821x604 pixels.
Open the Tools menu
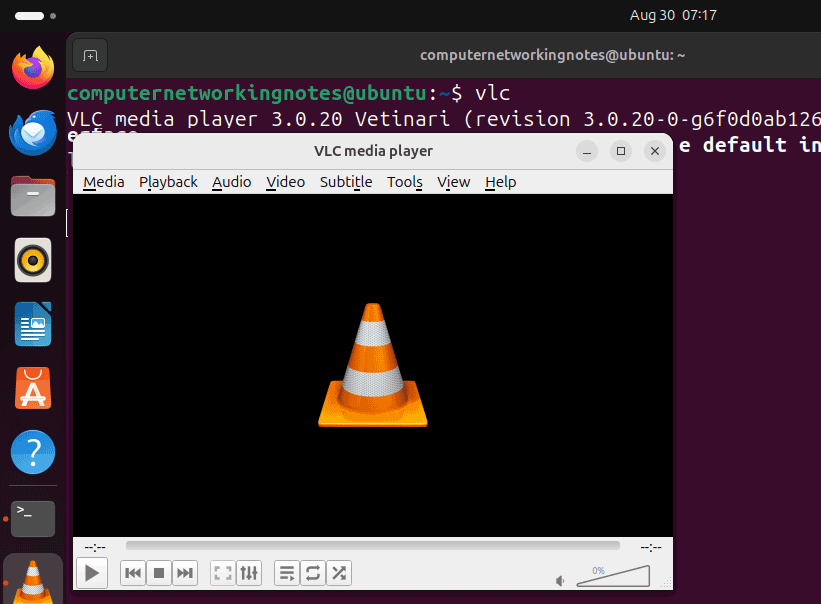(405, 182)
